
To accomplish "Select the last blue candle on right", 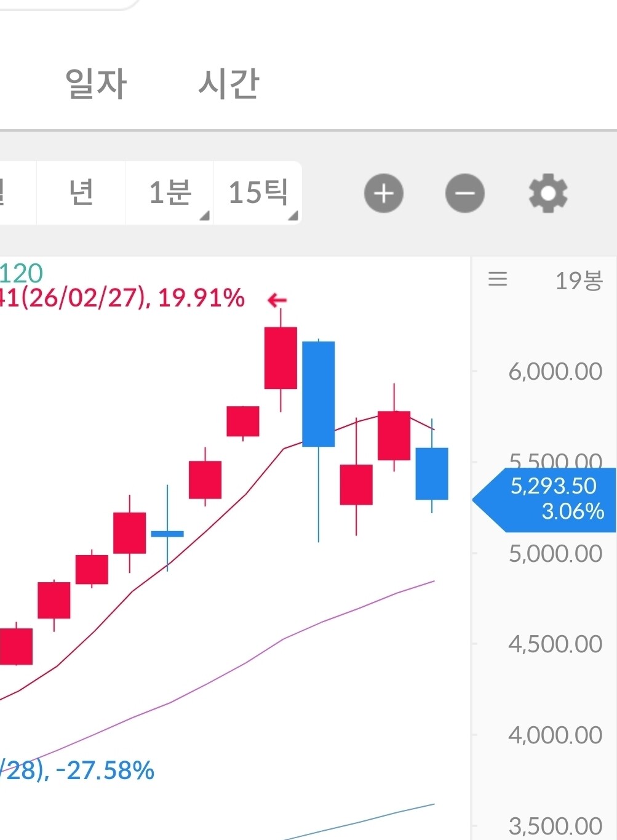I will [x=432, y=473].
